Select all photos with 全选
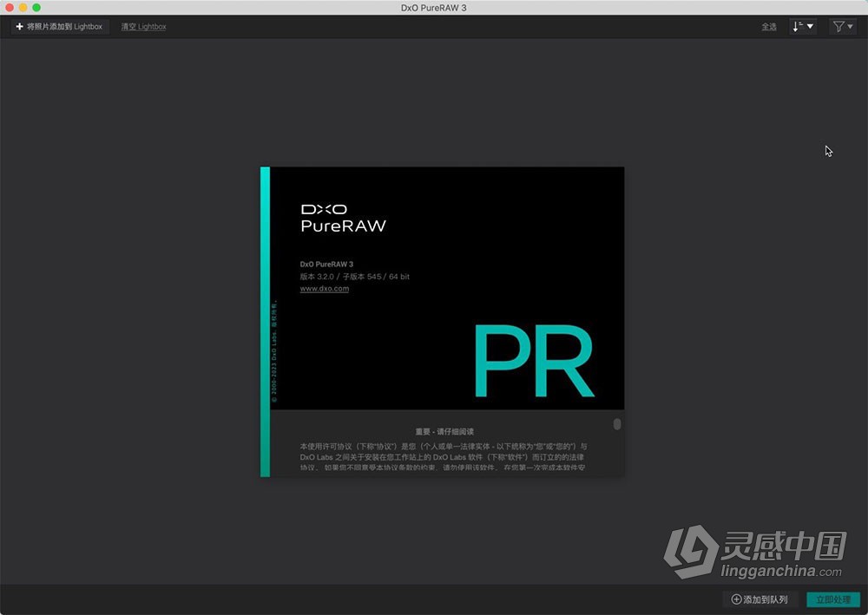868x615 pixels. [x=768, y=27]
